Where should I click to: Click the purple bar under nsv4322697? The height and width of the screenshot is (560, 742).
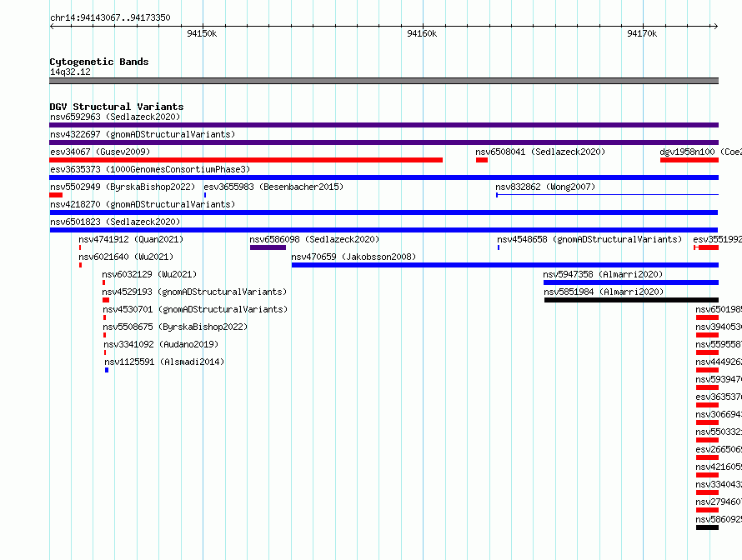[384, 142]
